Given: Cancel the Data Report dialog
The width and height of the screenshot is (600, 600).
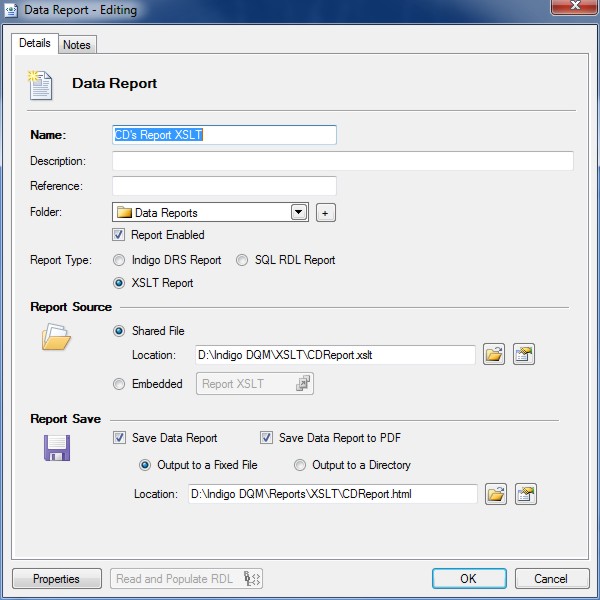Looking at the screenshot, I should pyautogui.click(x=550, y=579).
